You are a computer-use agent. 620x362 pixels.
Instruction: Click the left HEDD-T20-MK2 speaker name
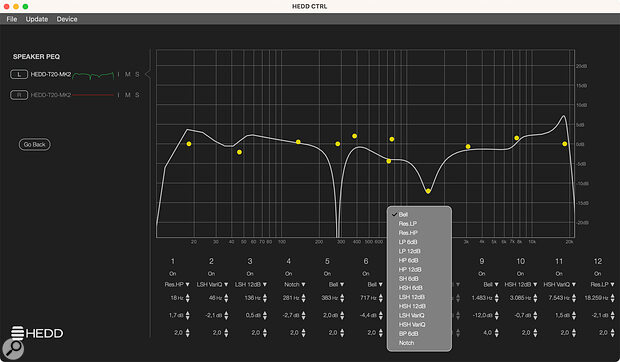coord(51,74)
